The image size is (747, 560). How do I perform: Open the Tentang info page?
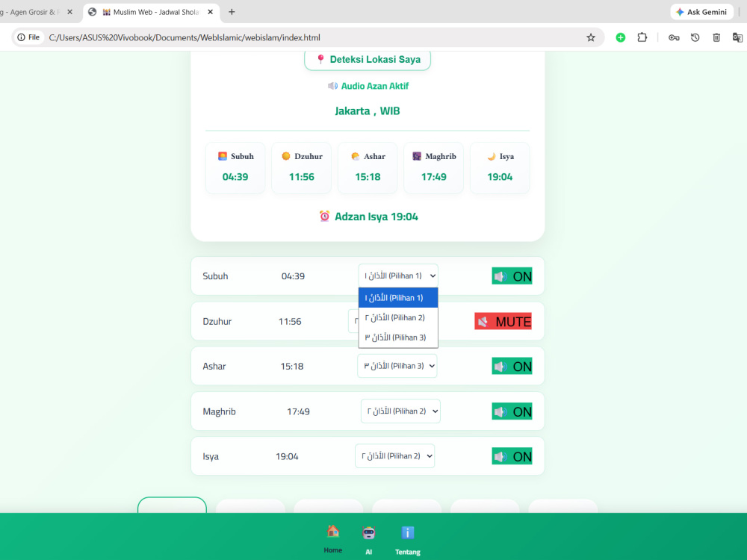pyautogui.click(x=408, y=541)
